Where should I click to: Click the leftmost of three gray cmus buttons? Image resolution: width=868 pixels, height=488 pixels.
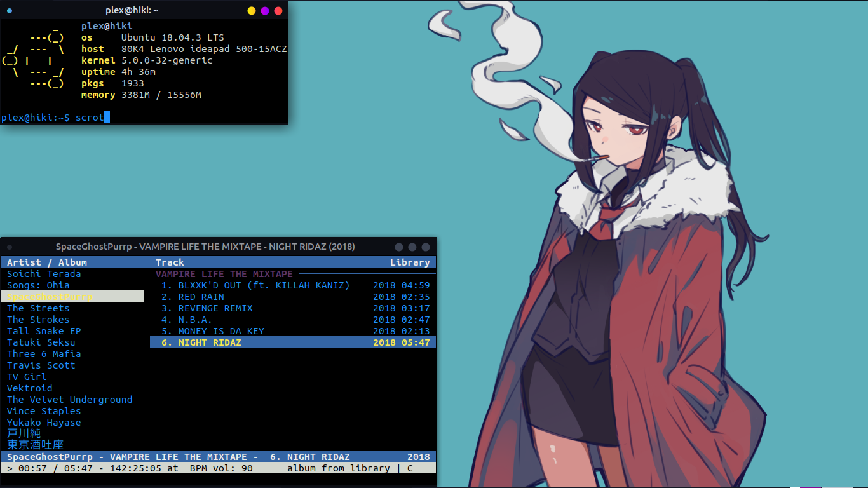pos(399,247)
